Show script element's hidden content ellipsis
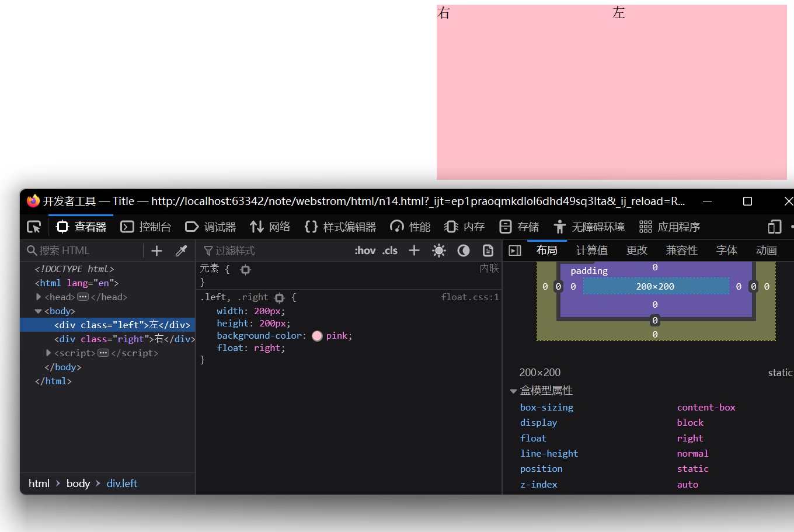794x532 pixels. (103, 353)
